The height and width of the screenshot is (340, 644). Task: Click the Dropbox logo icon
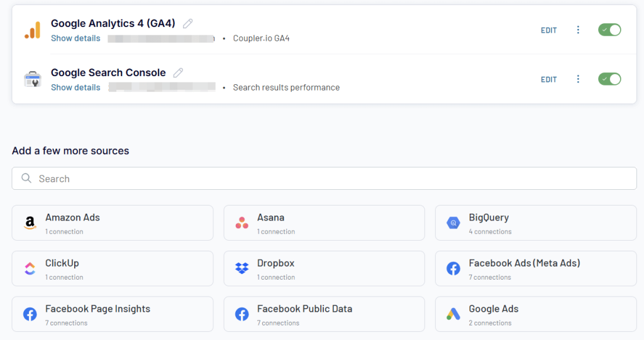(242, 268)
